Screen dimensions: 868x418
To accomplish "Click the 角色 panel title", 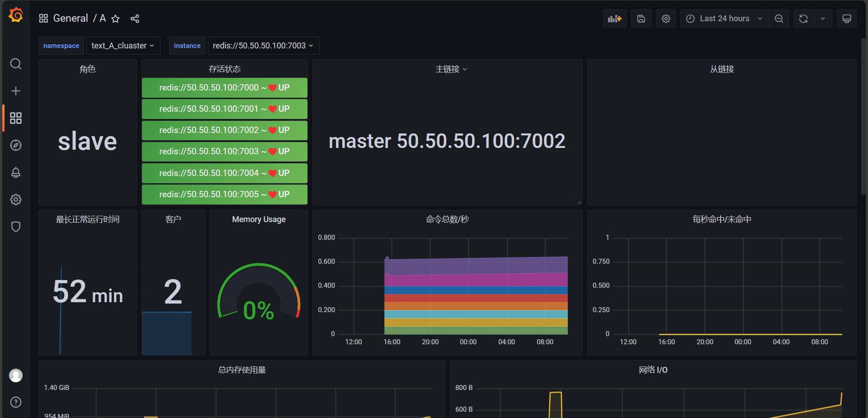I will point(88,69).
